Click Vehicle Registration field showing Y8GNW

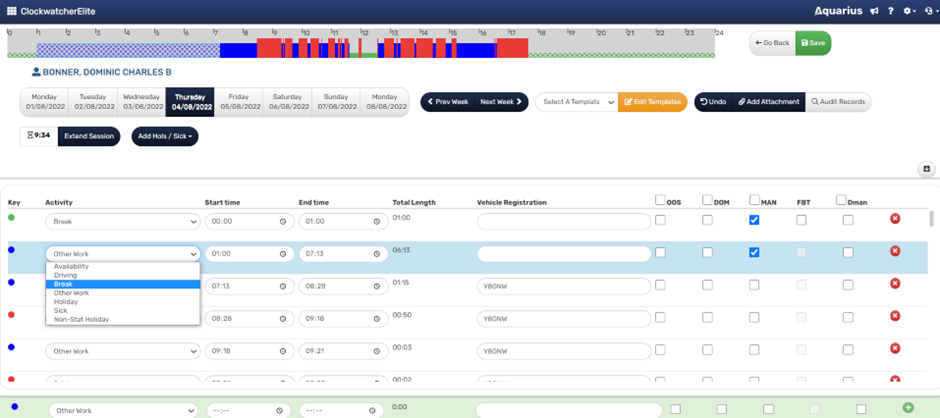coord(564,286)
